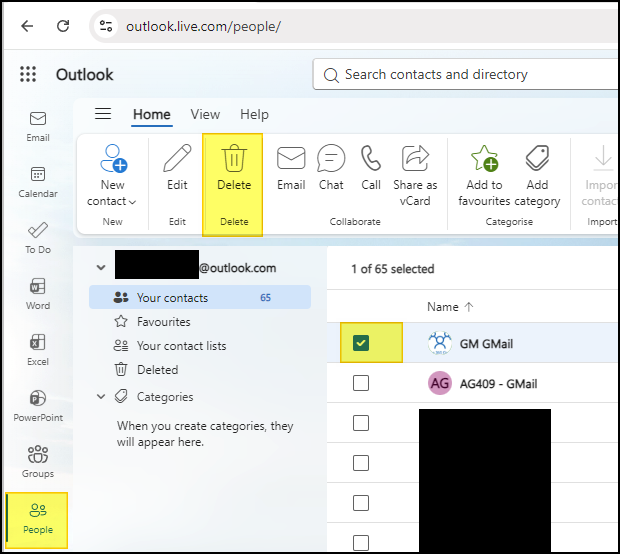This screenshot has height=554, width=620.
Task: Launch Excel from the left app rail
Action: 38,350
